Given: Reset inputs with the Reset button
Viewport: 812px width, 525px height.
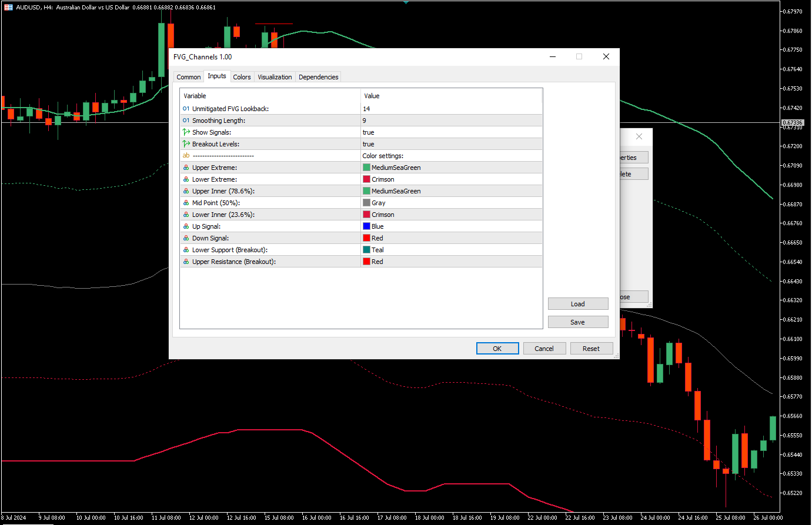Looking at the screenshot, I should pos(591,349).
